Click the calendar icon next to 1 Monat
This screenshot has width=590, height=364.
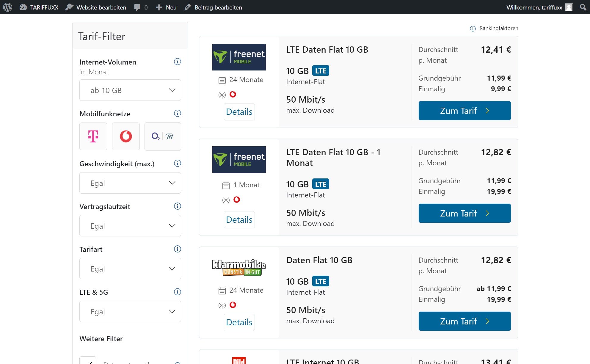click(x=226, y=186)
